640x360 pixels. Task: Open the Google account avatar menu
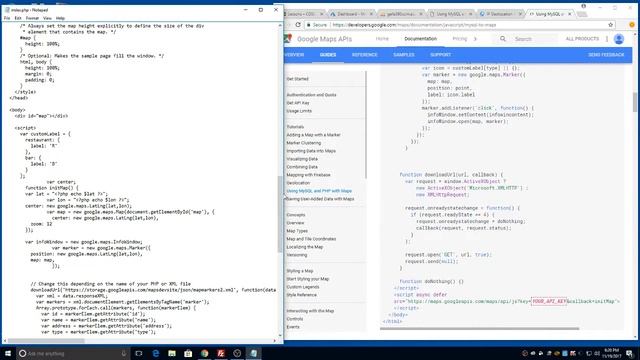point(619,39)
